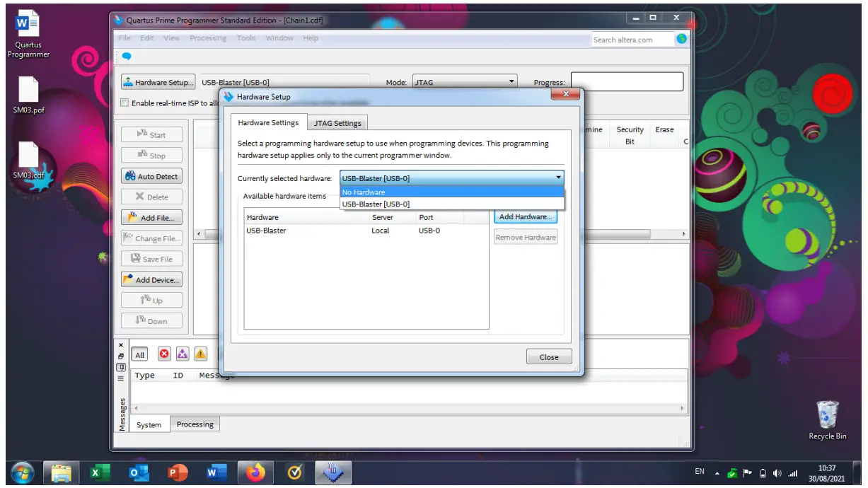This screenshot has width=868, height=488.
Task: Click the Add Hardware button
Action: (526, 217)
